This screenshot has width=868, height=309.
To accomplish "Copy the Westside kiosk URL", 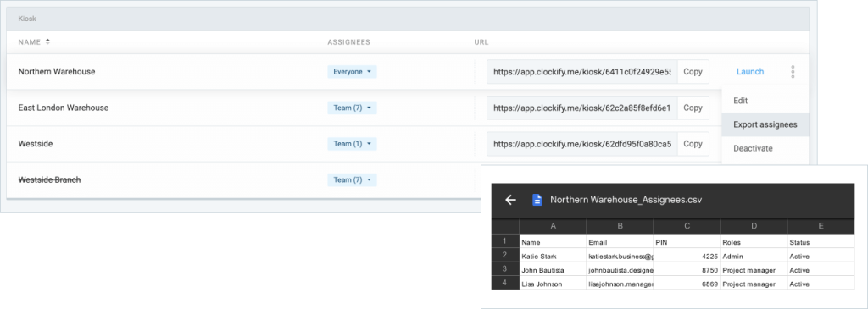I will tap(693, 144).
